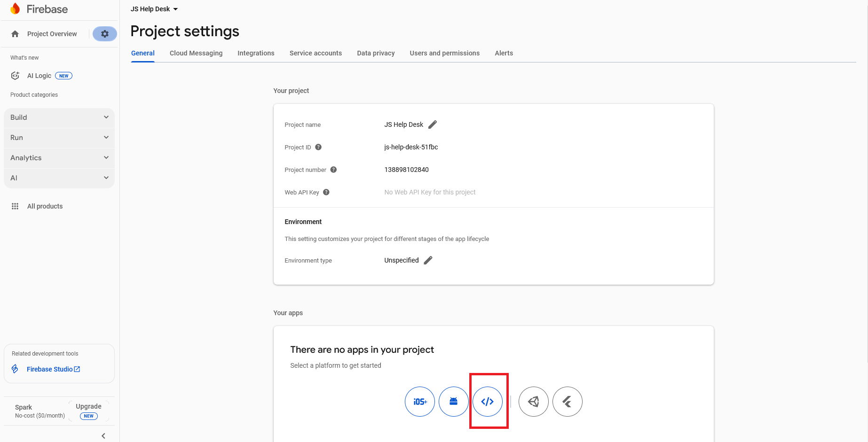Add a Web app via code icon
The image size is (868, 442).
(x=488, y=402)
